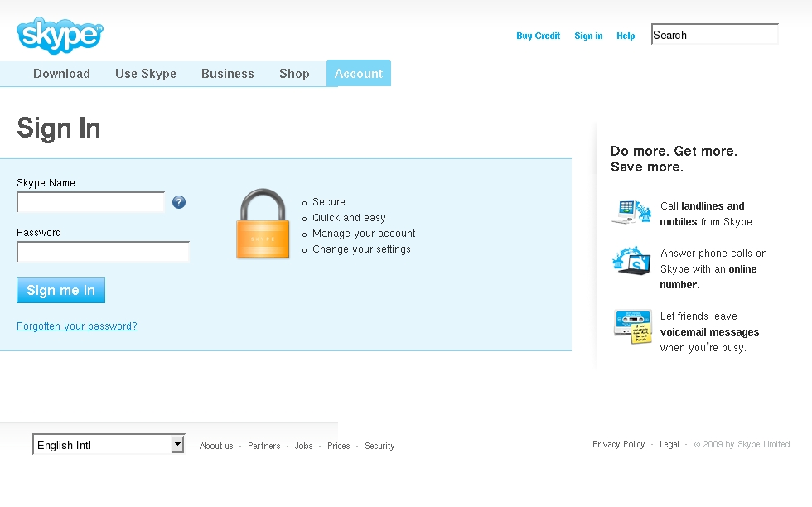Click into the Search box
This screenshot has height=507, width=812.
[x=714, y=34]
